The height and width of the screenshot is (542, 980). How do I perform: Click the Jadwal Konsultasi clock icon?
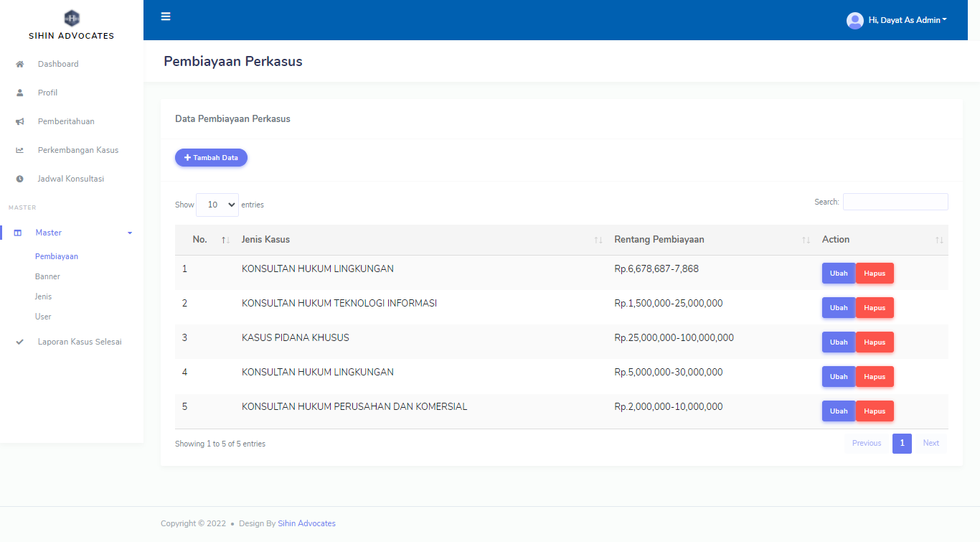[19, 179]
